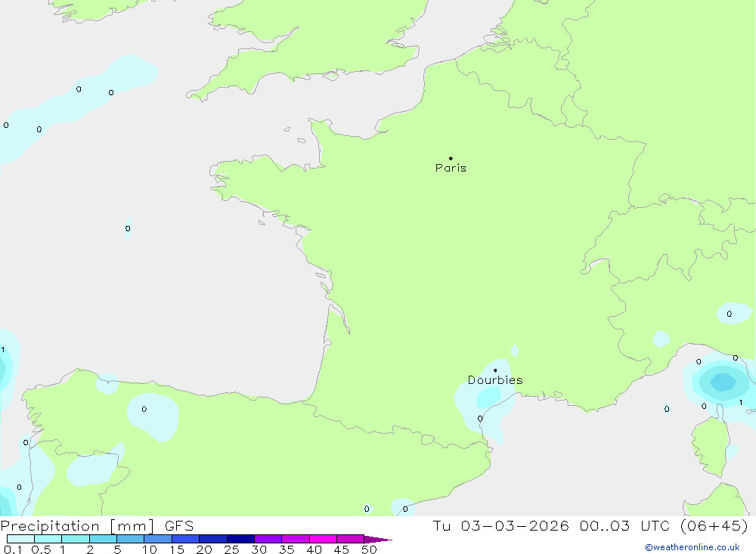
Task: Pick the 0.1–0.5 mm lightest cyan legend swatch
Action: coord(20,539)
